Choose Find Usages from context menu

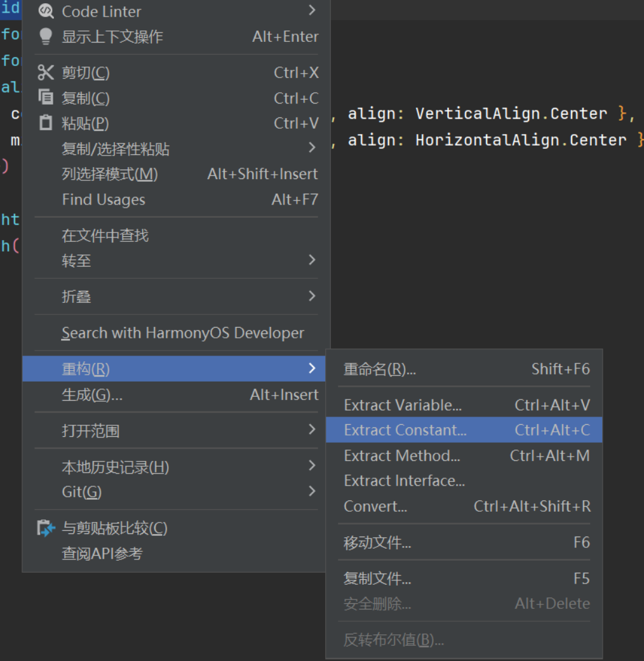(104, 200)
